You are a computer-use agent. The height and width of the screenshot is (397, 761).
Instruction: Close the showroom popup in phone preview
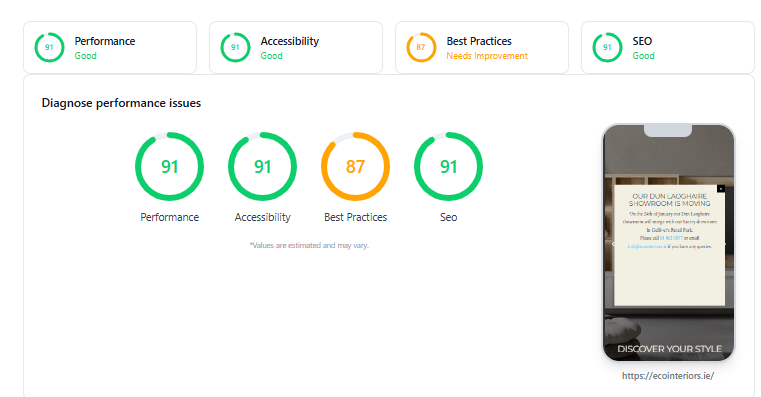pos(721,188)
